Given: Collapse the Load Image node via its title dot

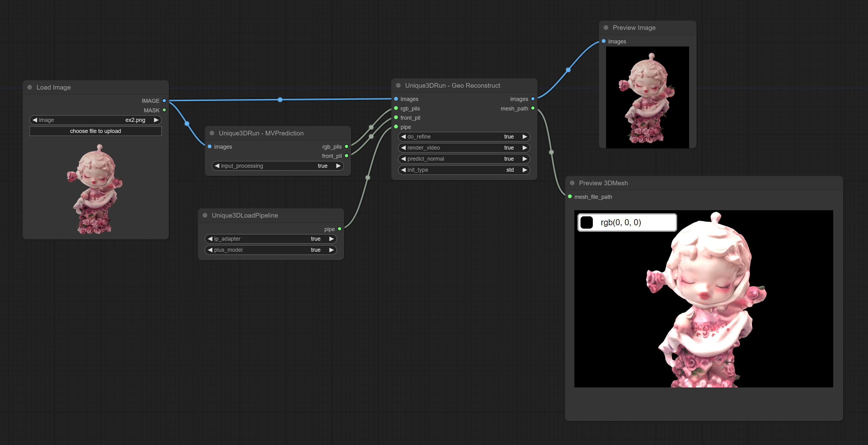Looking at the screenshot, I should (30, 87).
